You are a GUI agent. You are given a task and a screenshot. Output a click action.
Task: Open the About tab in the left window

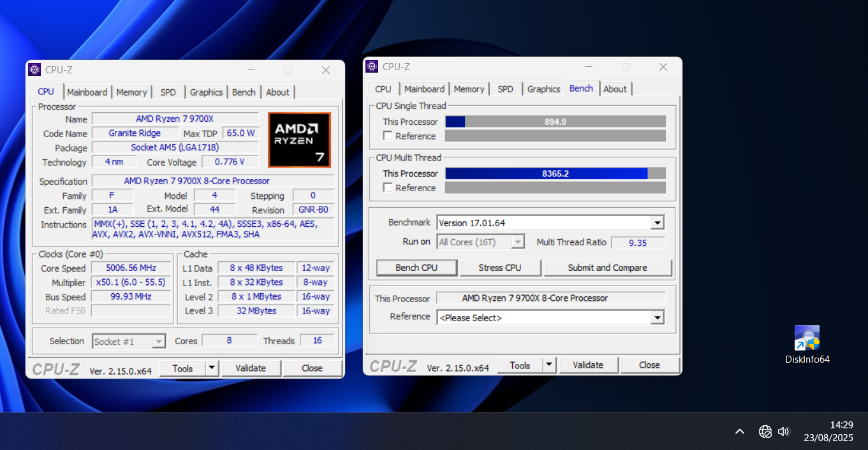(x=278, y=92)
